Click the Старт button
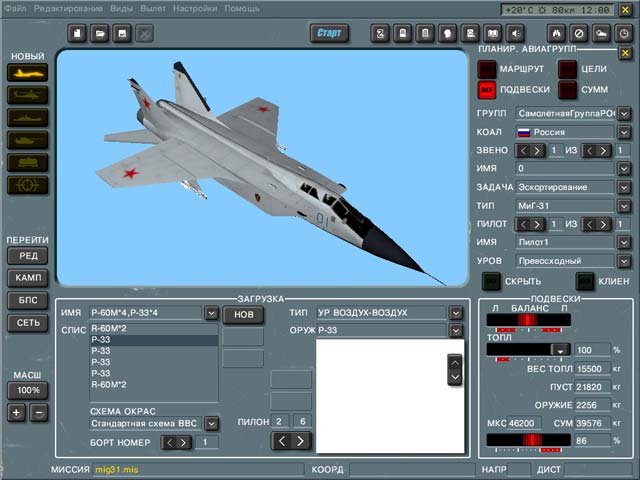 [329, 33]
